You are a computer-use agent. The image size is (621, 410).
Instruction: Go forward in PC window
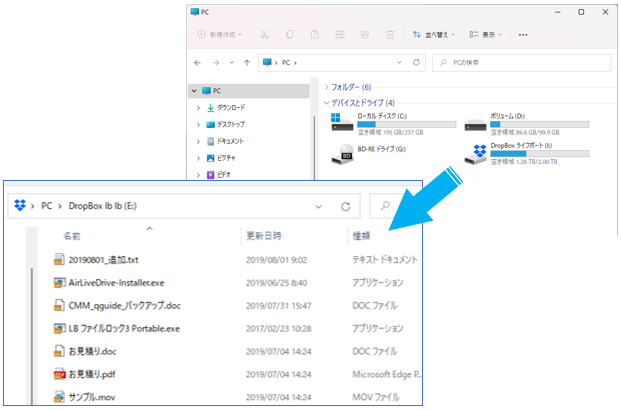coord(216,63)
